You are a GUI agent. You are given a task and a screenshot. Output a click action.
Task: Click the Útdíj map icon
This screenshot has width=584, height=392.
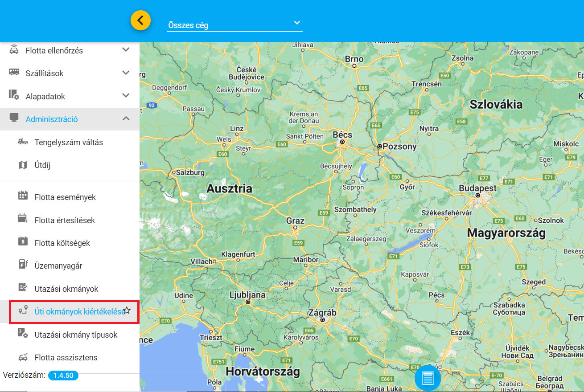point(23,165)
